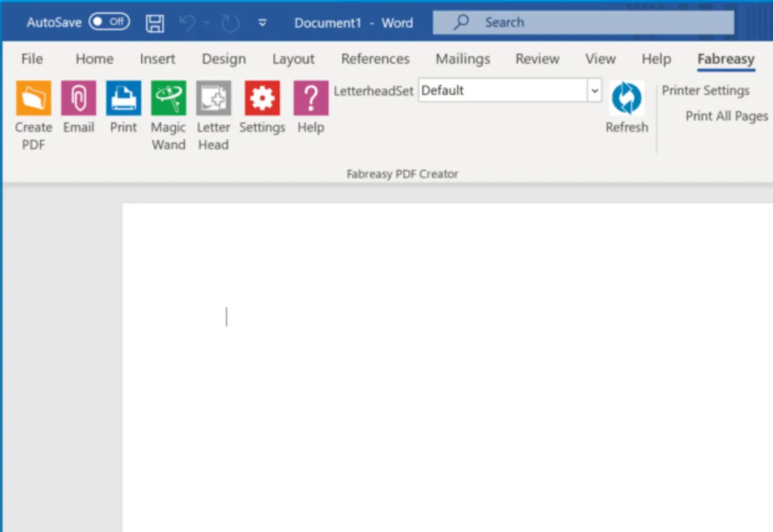The height and width of the screenshot is (532, 773).
Task: Open Fabreasy Settings
Action: 262,99
